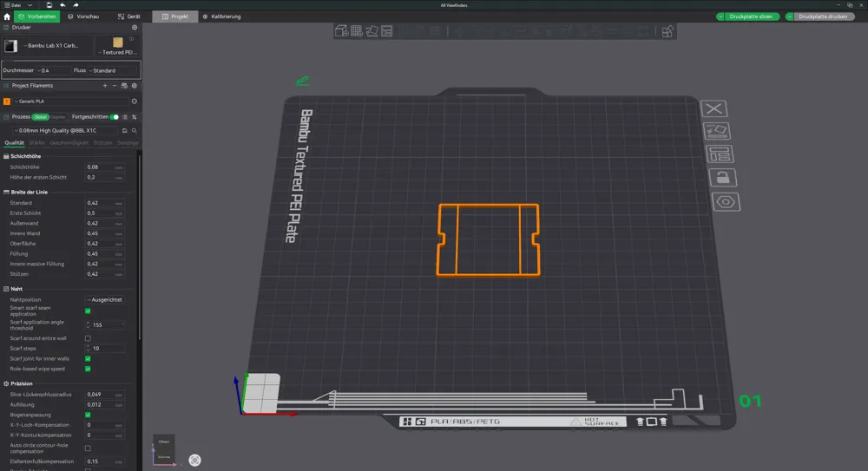This screenshot has width=868, height=471.
Task: Add a plate with the grid toolbar icon
Action: point(357,31)
